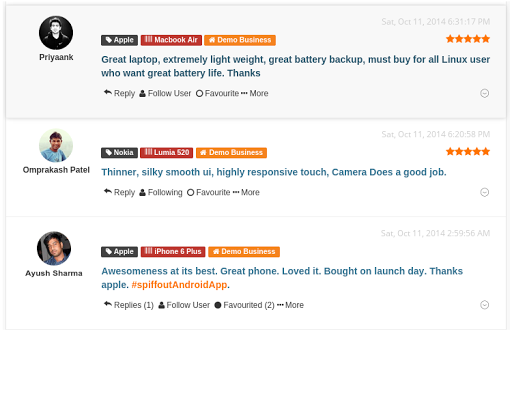Open the Macbook Air product tag
The width and height of the screenshot is (512, 396).
171,40
